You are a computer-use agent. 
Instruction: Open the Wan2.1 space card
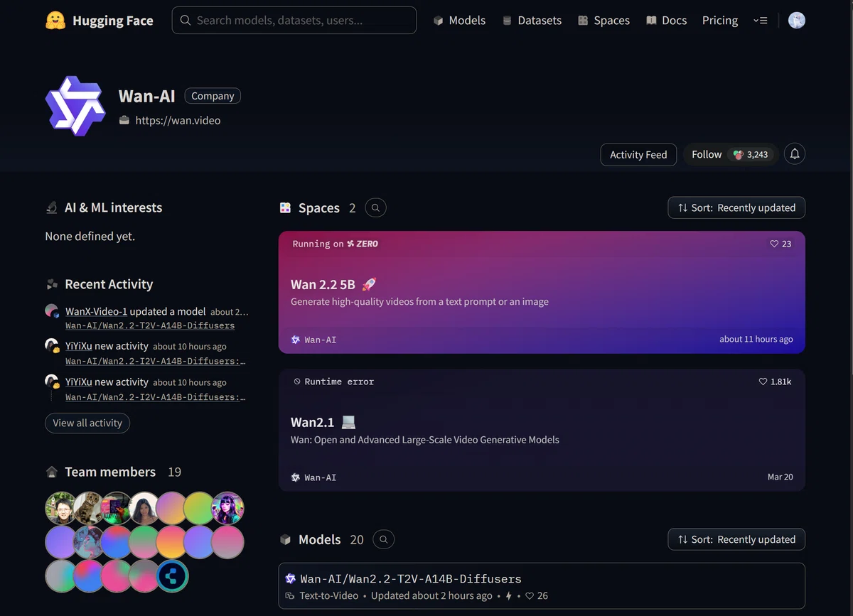tap(542, 430)
